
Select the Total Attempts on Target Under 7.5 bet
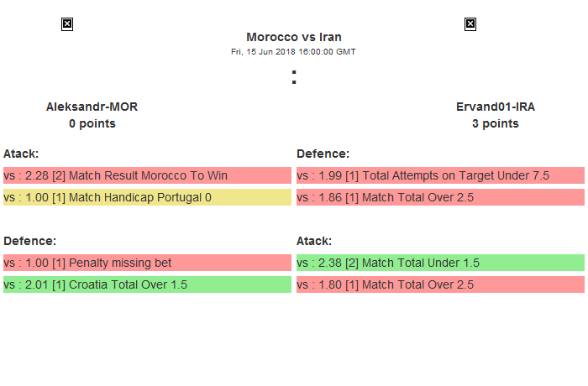(440, 175)
